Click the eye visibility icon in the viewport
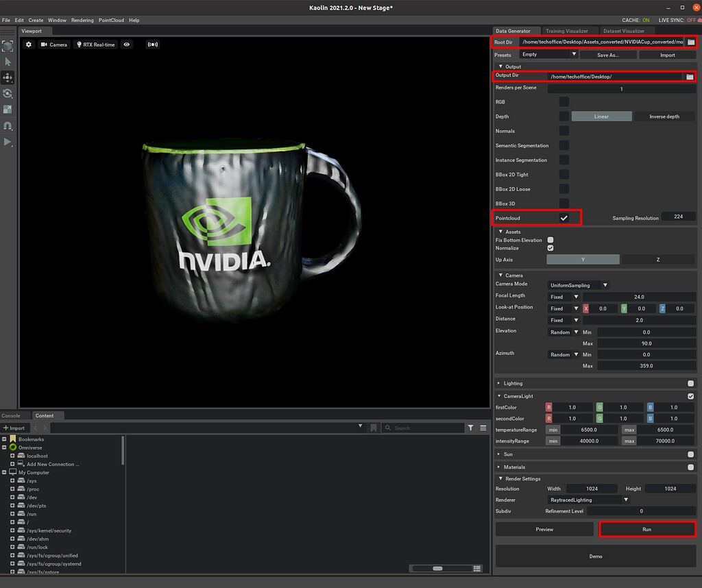The height and width of the screenshot is (588, 702). 127,44
